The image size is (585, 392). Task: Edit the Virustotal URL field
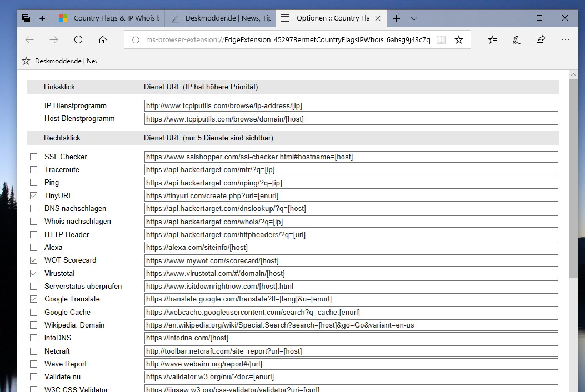pos(351,273)
